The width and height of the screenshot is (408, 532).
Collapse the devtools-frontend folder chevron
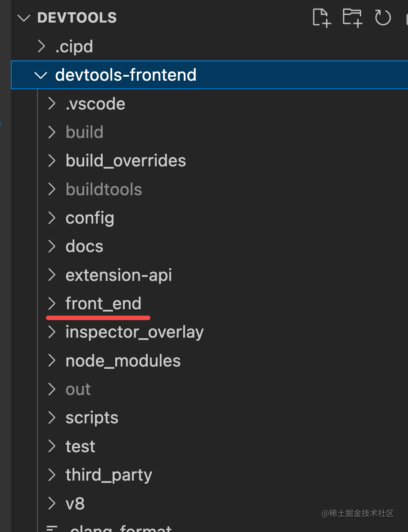41,75
